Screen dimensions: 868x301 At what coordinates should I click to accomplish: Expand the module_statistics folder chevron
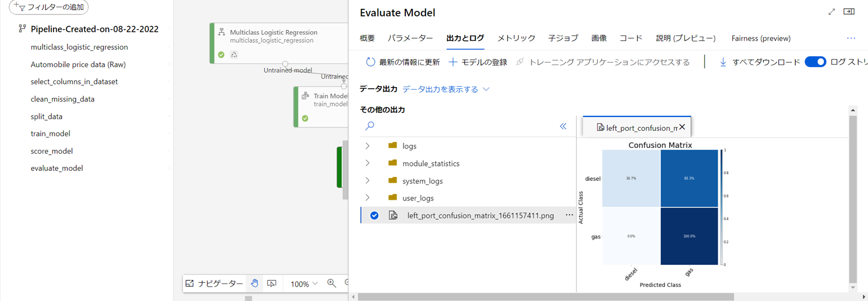coord(367,163)
